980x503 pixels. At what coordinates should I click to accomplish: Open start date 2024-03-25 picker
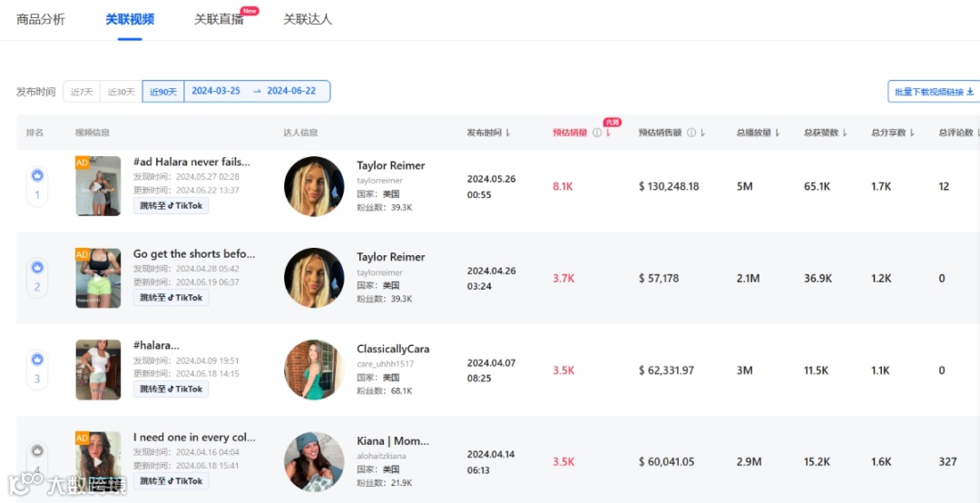pyautogui.click(x=216, y=92)
